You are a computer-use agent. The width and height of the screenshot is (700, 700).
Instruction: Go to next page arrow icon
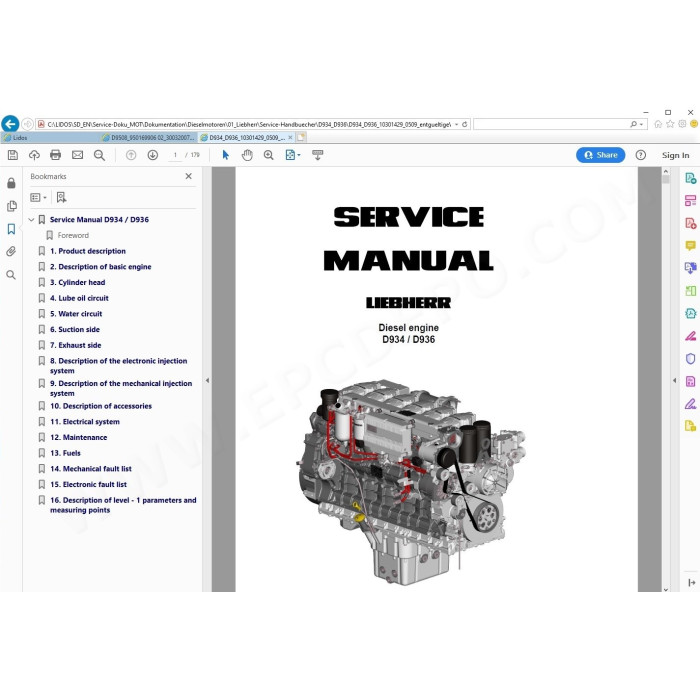tap(153, 155)
